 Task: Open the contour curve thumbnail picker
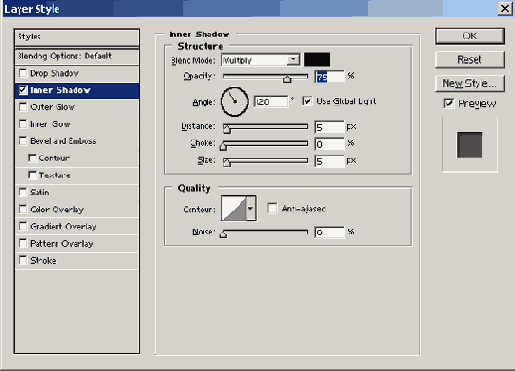tap(234, 209)
